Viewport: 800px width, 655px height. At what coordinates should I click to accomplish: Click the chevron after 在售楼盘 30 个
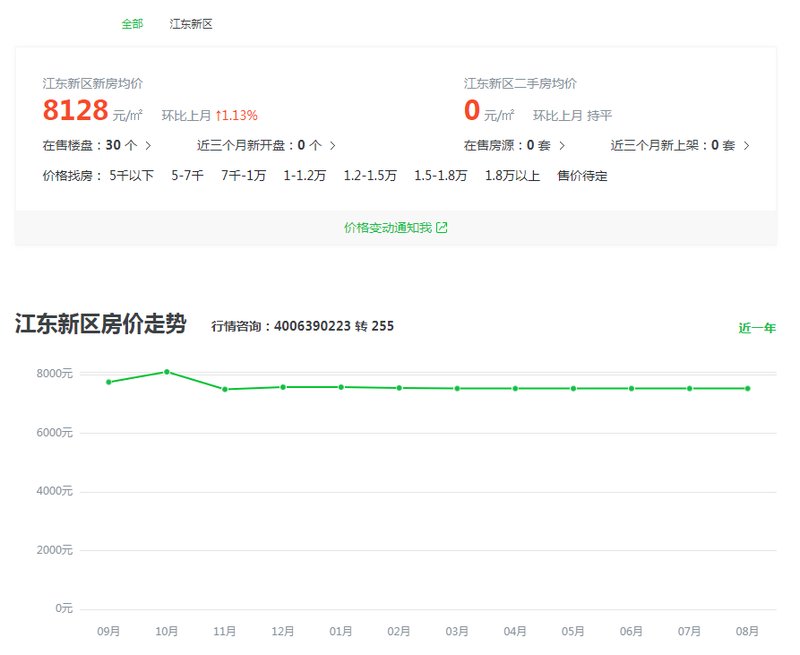(148, 145)
